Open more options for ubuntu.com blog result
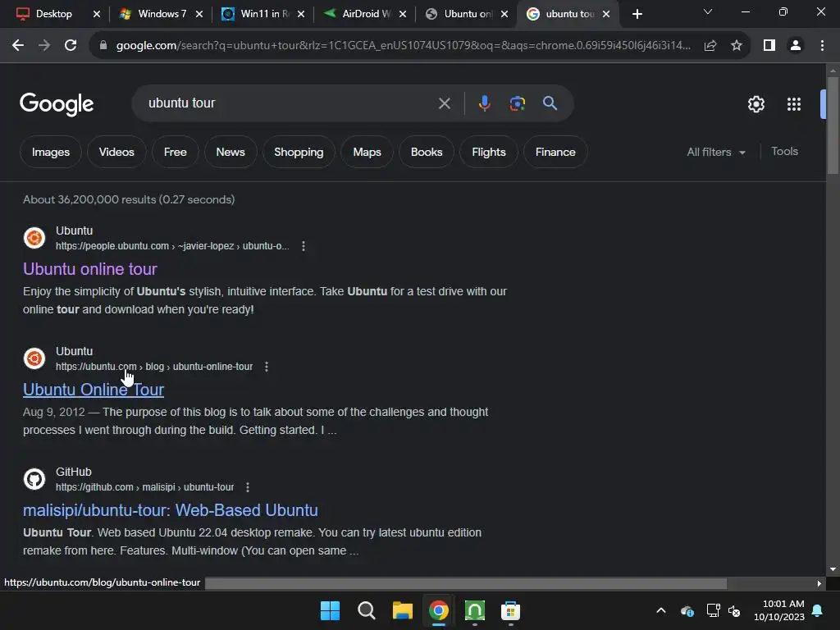This screenshot has height=630, width=840. tap(267, 367)
